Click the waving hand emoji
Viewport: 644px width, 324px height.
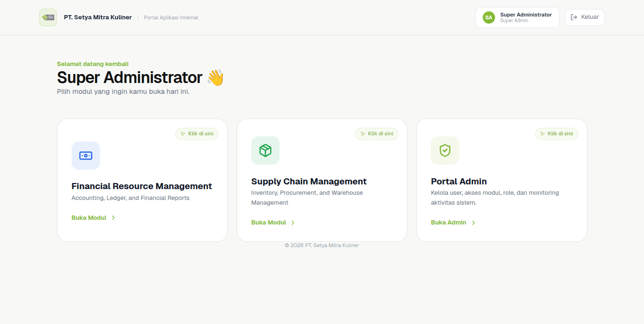click(215, 77)
